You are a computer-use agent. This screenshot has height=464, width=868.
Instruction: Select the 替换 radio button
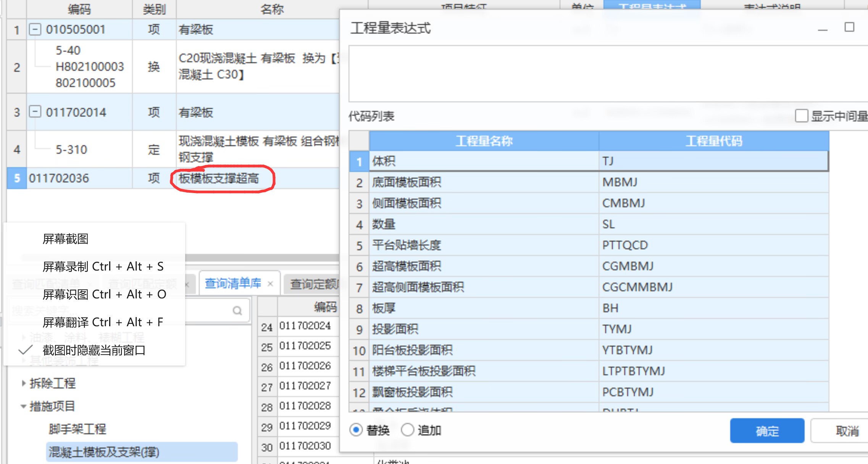[x=356, y=430]
